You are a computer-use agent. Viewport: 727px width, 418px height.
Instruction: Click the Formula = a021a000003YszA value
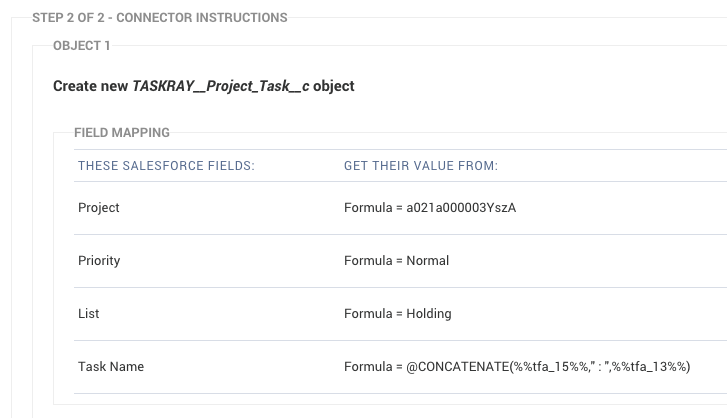click(430, 208)
